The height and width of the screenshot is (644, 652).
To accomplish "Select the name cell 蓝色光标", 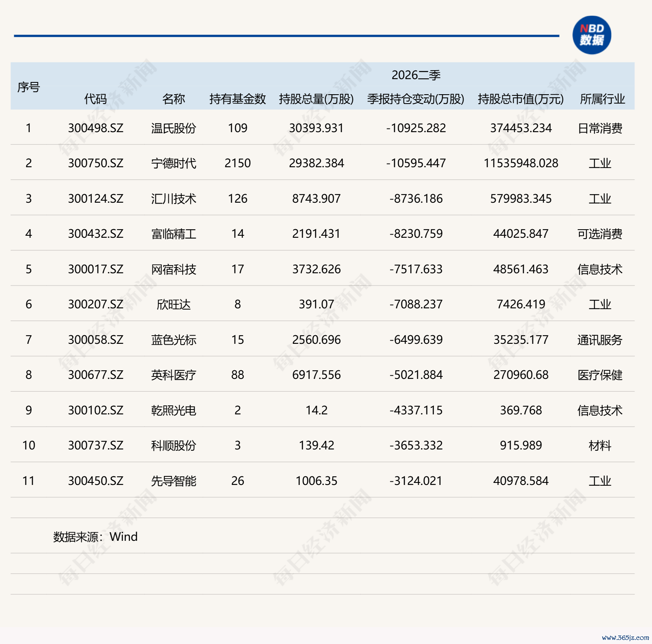I will click(174, 340).
